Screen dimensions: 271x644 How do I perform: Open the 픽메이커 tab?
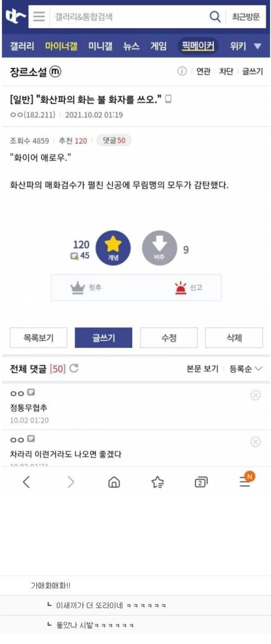(198, 46)
